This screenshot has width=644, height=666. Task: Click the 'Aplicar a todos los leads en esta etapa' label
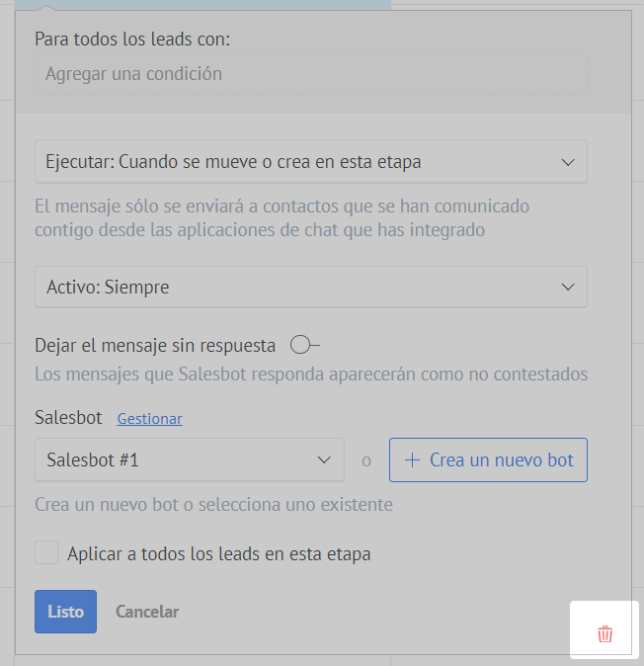tap(218, 554)
